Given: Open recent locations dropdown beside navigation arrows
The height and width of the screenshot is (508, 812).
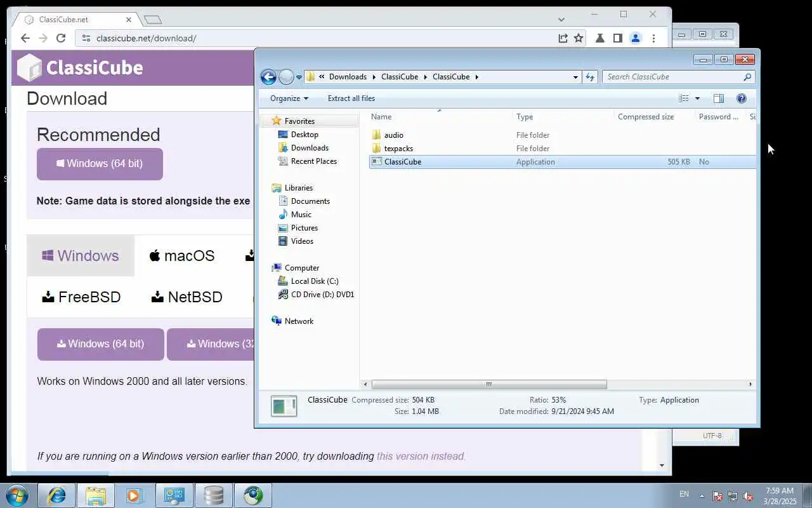Looking at the screenshot, I should click(x=299, y=77).
